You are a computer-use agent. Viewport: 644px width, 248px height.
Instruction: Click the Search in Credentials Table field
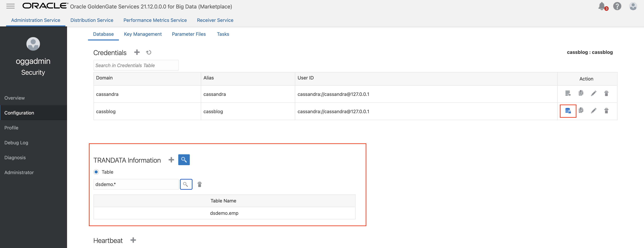point(136,65)
